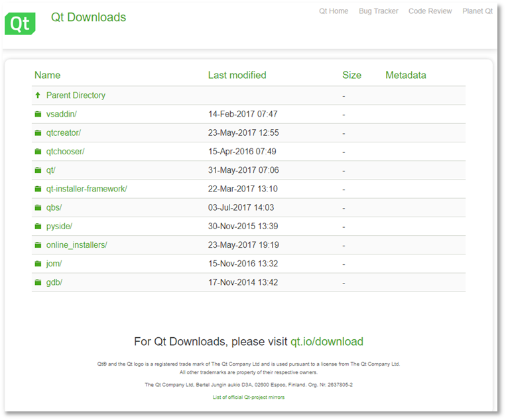The image size is (506, 420).
Task: Go up via the Parent Directory link
Action: click(76, 95)
